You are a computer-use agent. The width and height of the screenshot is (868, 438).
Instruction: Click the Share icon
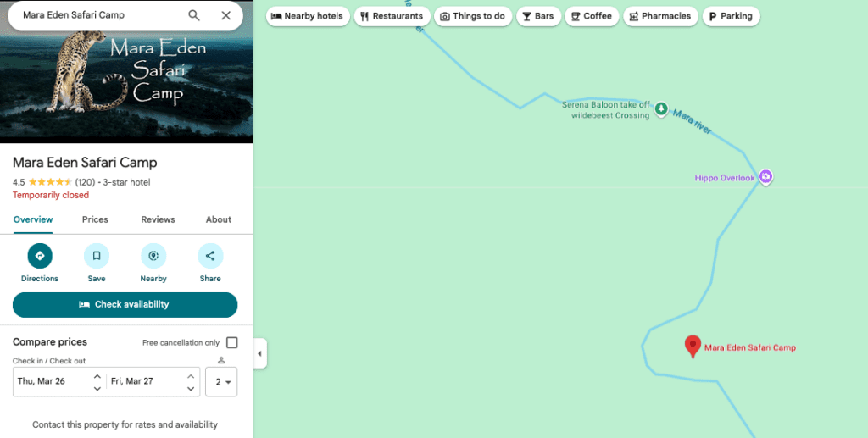tap(210, 256)
